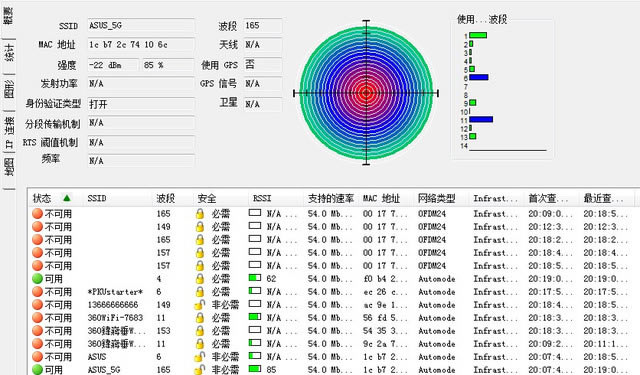Image resolution: width=640 pixels, height=375 pixels.
Task: Click the 安全 column header
Action: pos(207,198)
